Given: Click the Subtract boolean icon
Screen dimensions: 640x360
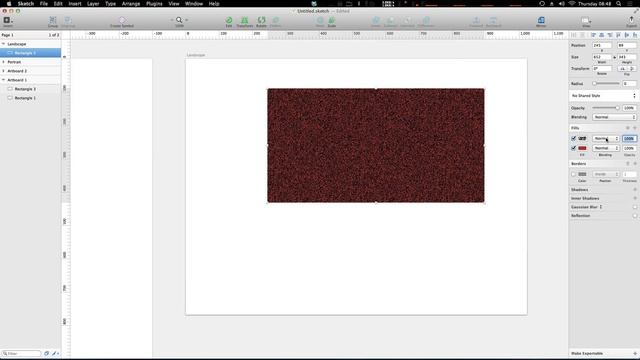Looking at the screenshot, I should click(x=391, y=20).
